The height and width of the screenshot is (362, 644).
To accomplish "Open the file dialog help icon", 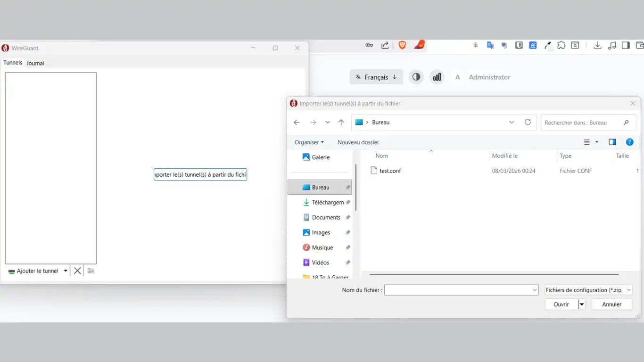I will [x=629, y=142].
